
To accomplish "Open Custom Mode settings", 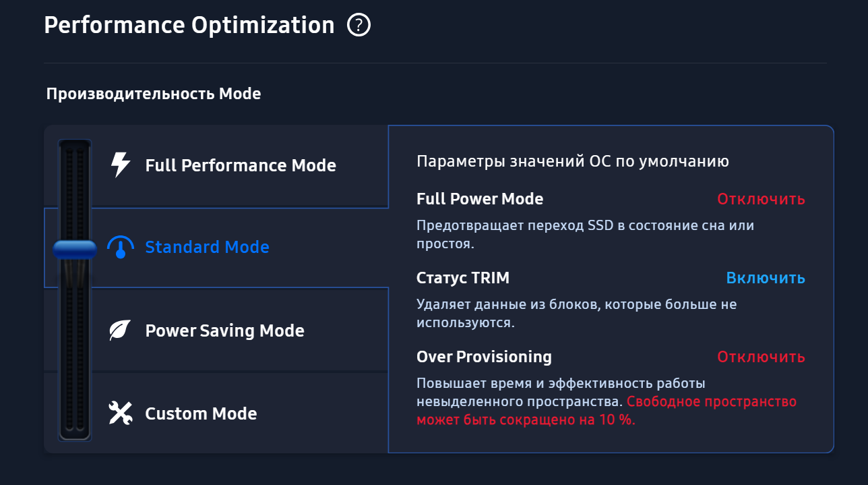I will (x=201, y=413).
